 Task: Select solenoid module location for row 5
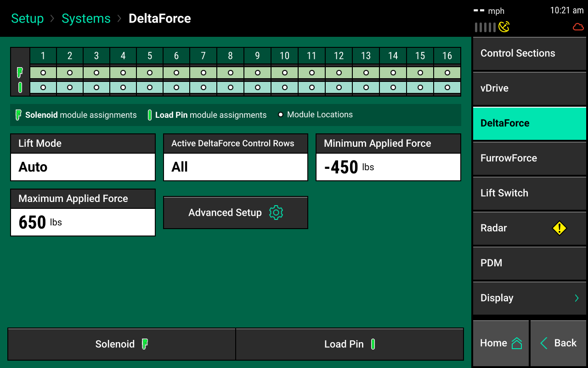point(150,73)
